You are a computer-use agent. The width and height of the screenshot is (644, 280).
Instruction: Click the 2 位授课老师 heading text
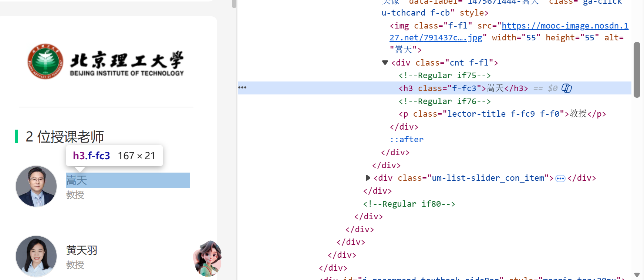[65, 137]
